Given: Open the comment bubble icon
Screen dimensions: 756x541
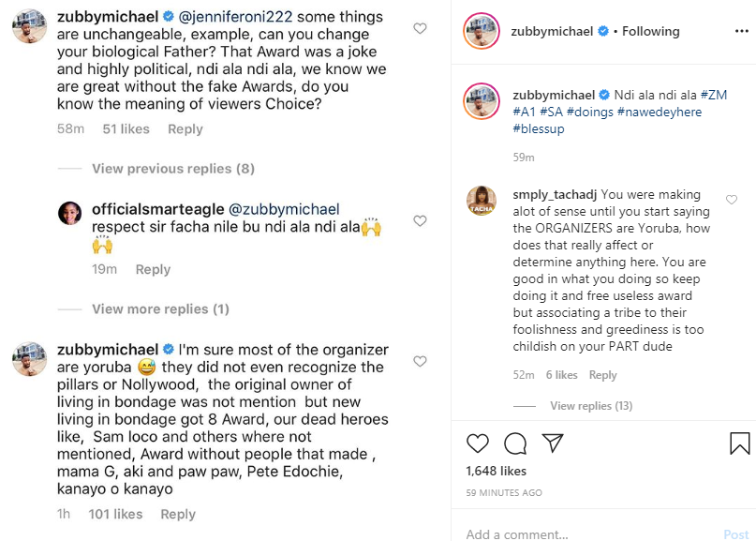Looking at the screenshot, I should (x=515, y=443).
